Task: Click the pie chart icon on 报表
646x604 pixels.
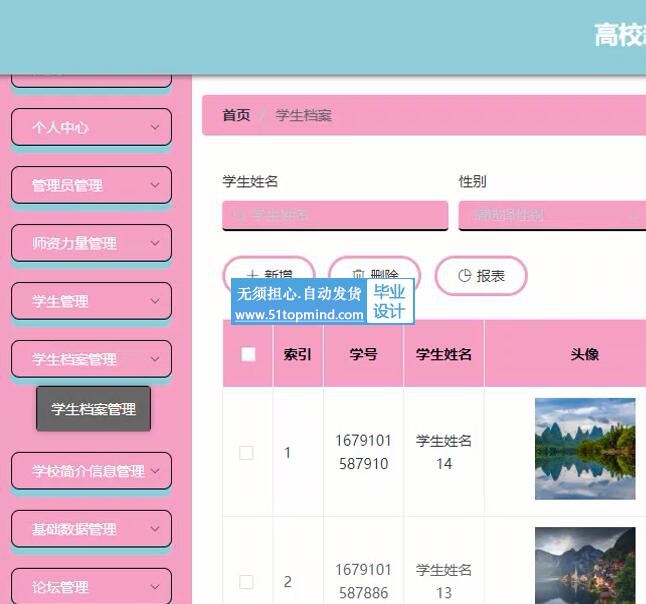Action: (464, 276)
